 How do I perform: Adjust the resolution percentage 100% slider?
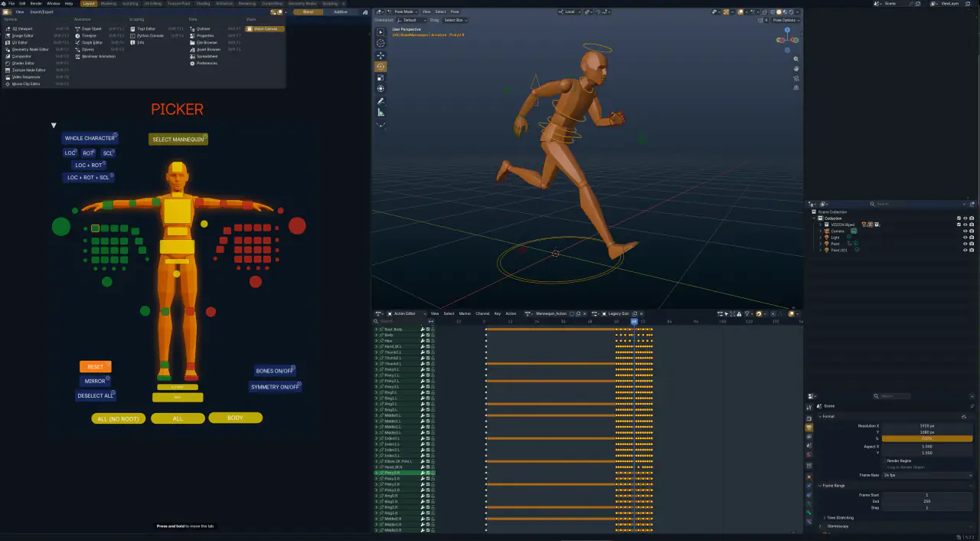click(x=926, y=438)
